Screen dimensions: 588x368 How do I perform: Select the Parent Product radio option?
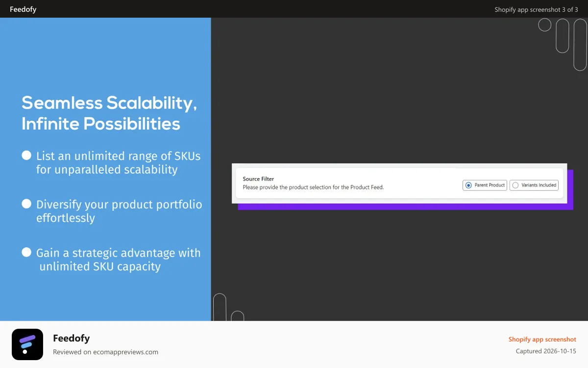click(x=485, y=185)
